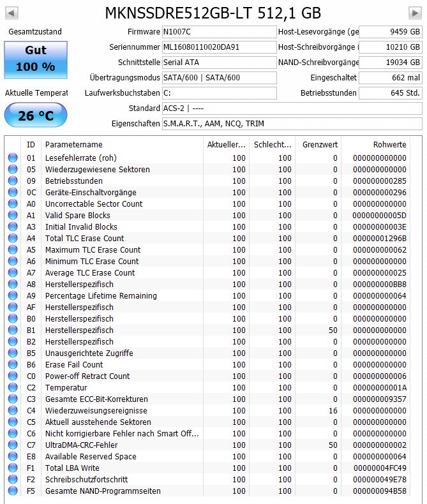The height and width of the screenshot is (504, 427).
Task: Click status icon of Unausgerichtete Zugriffe row
Action: (13, 353)
